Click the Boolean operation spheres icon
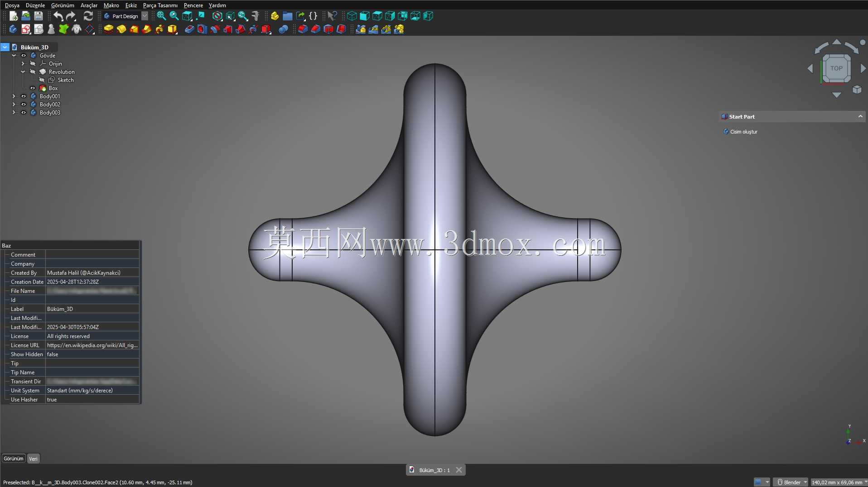Image resolution: width=868 pixels, height=487 pixels. pyautogui.click(x=283, y=29)
